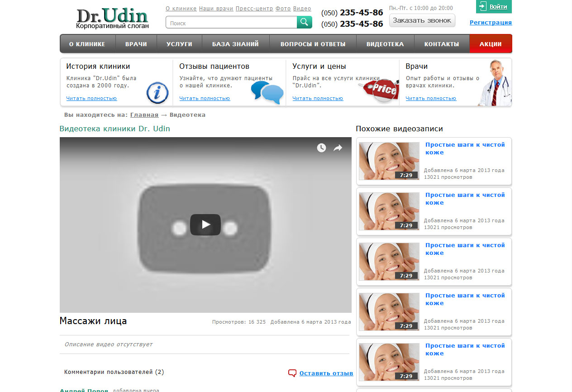Click the green login door icon

[482, 6]
